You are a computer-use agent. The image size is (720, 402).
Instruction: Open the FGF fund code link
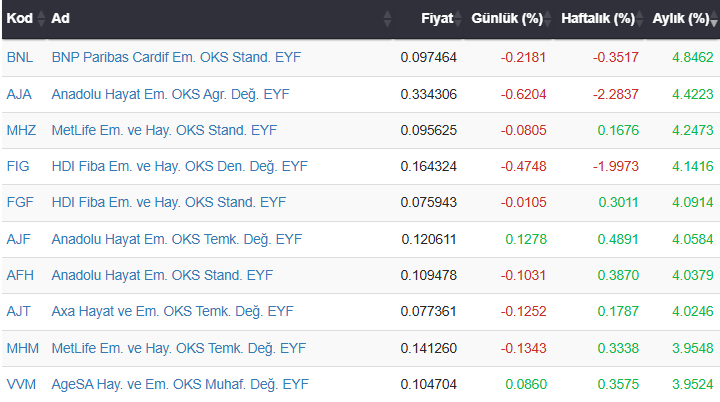coord(20,202)
